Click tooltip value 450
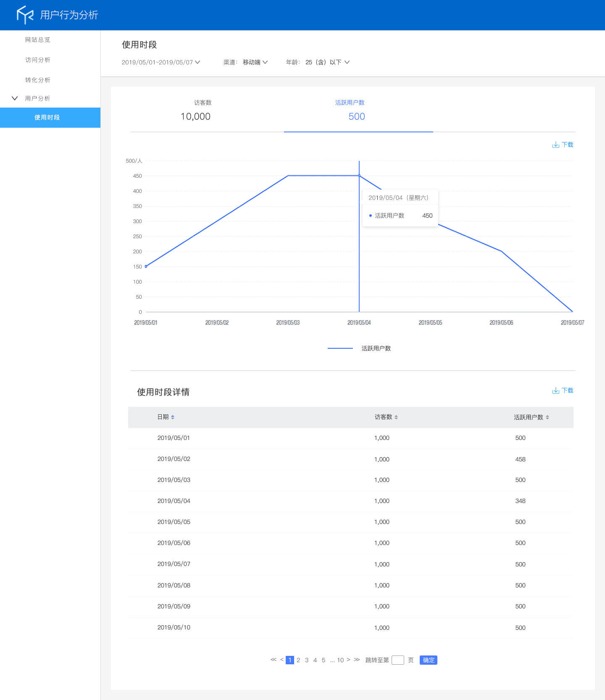Image resolution: width=605 pixels, height=700 pixels. 427,216
